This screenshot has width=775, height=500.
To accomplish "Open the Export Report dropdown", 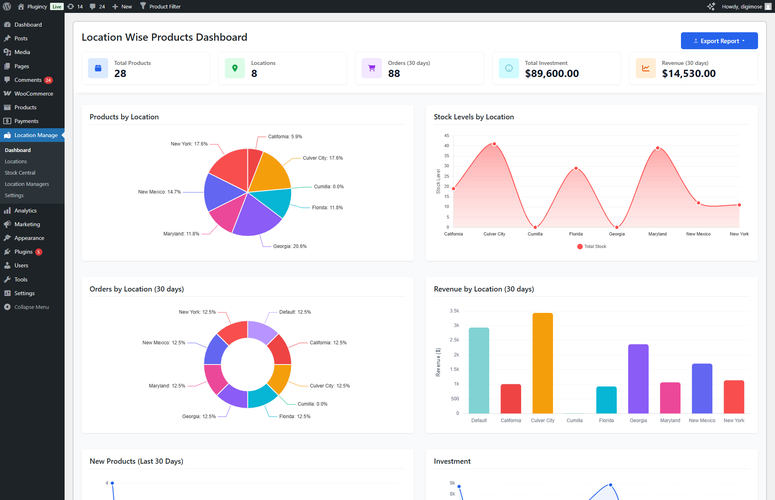I will [719, 41].
